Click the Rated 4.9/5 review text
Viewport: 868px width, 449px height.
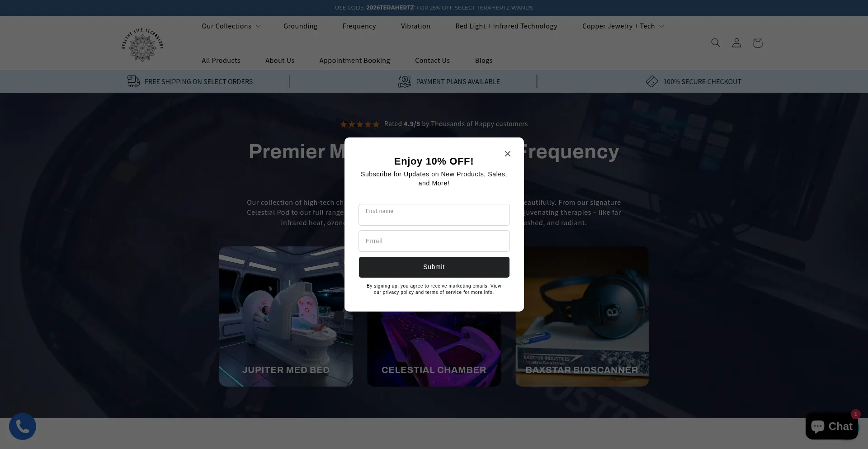(456, 124)
